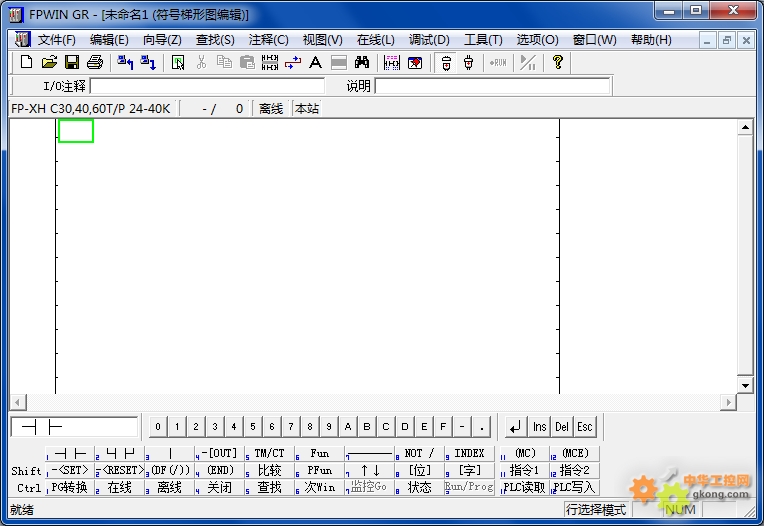Image resolution: width=764 pixels, height=526 pixels.
Task: Open a file with the folder icon
Action: click(49, 62)
